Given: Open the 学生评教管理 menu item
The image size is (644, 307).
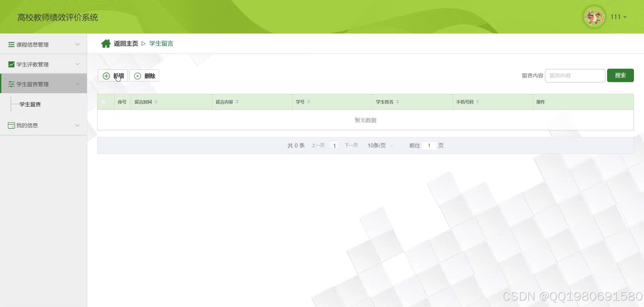Looking at the screenshot, I should [x=44, y=64].
